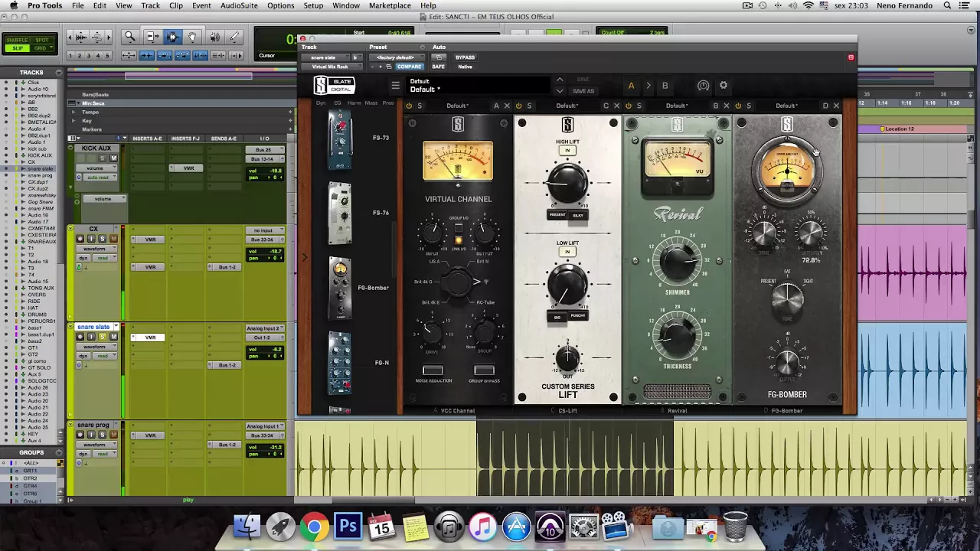Open the Setup menu
980x551 pixels.
pos(313,5)
